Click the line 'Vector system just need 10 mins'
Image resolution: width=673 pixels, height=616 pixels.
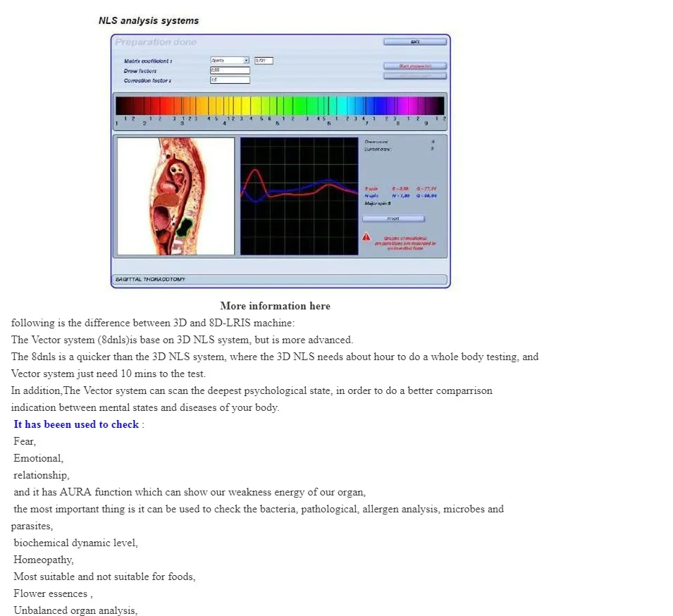(x=108, y=374)
